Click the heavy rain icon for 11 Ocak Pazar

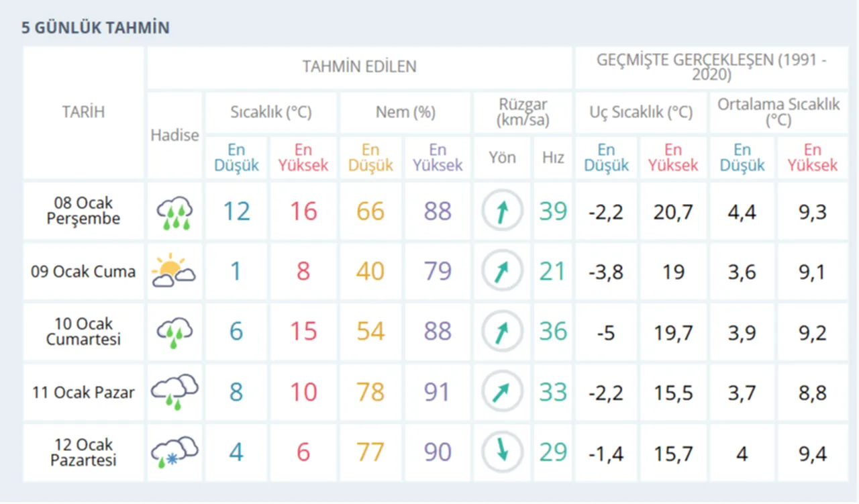(174, 391)
